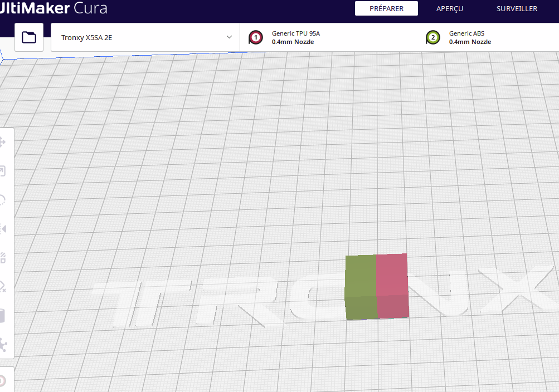Screen dimensions: 559x392
Task: Open the Tronxy X5SA 2E printer list
Action: [145, 37]
